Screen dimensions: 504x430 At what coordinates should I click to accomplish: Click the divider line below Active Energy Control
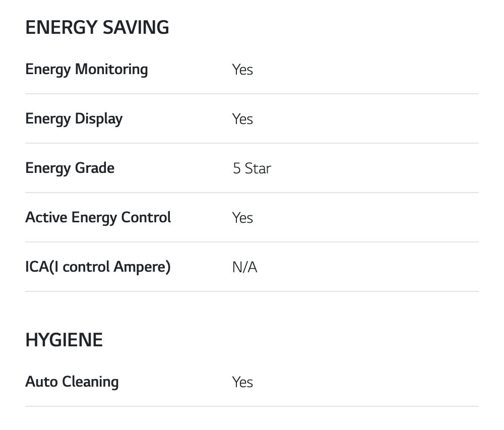point(252,242)
